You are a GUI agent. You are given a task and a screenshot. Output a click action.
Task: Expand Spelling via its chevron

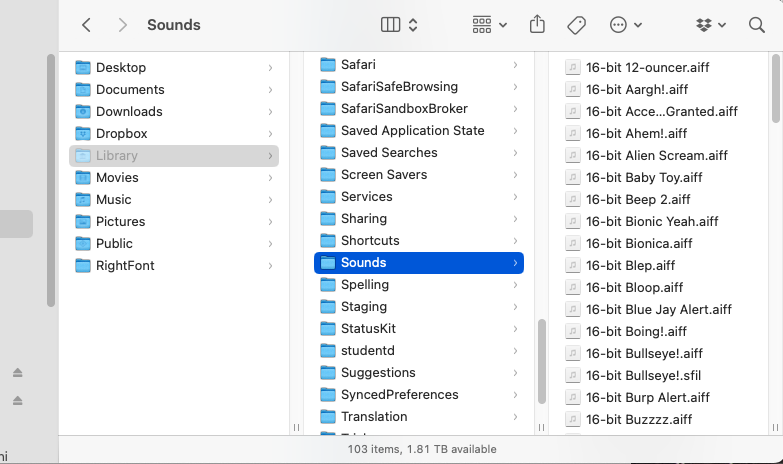tap(515, 285)
